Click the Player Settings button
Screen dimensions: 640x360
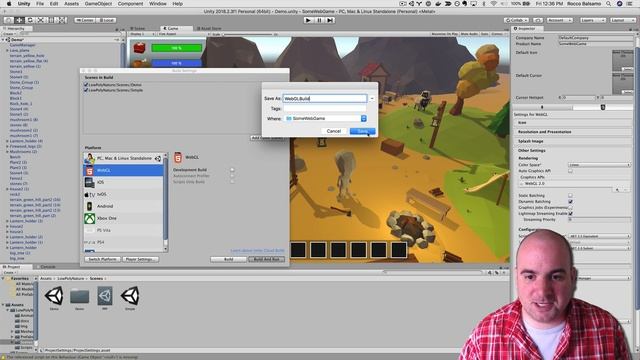click(x=140, y=259)
